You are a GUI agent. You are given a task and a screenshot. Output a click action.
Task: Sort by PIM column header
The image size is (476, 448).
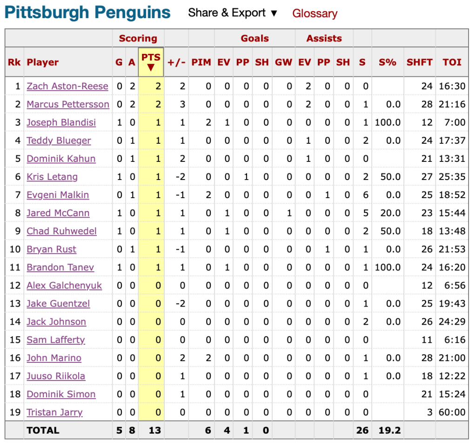pyautogui.click(x=201, y=62)
